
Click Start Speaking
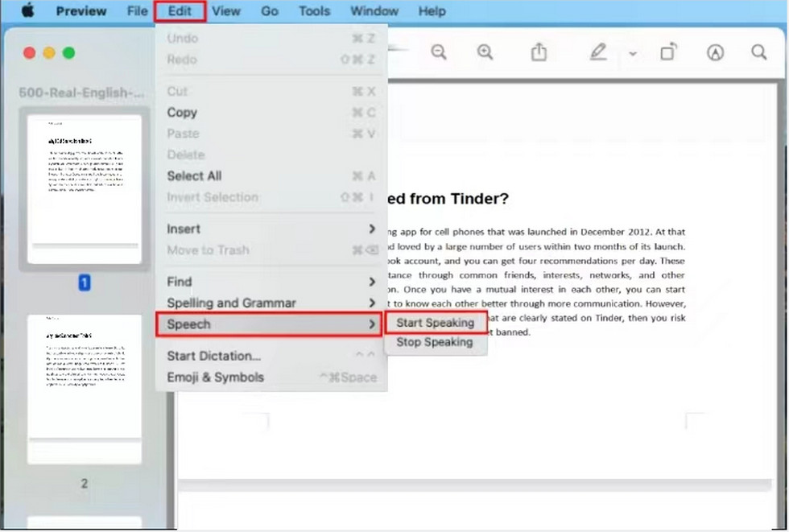pos(436,322)
